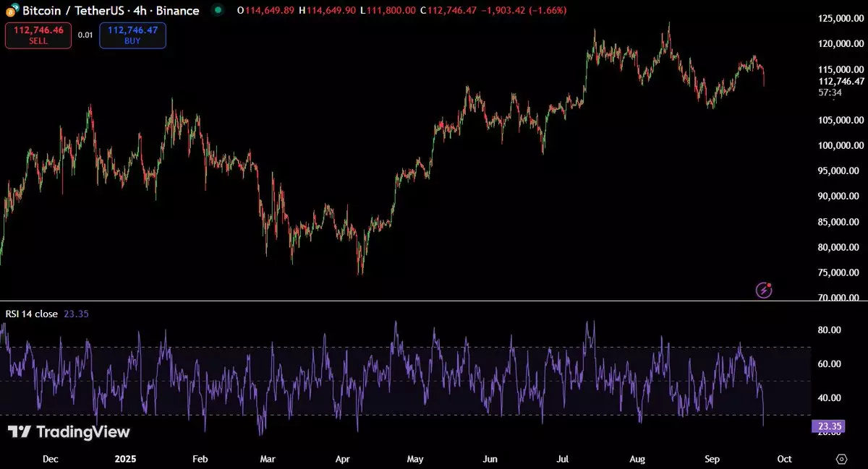868x469 pixels.
Task: Click the purple 23.35 RSI axis label
Action: pyautogui.click(x=828, y=426)
